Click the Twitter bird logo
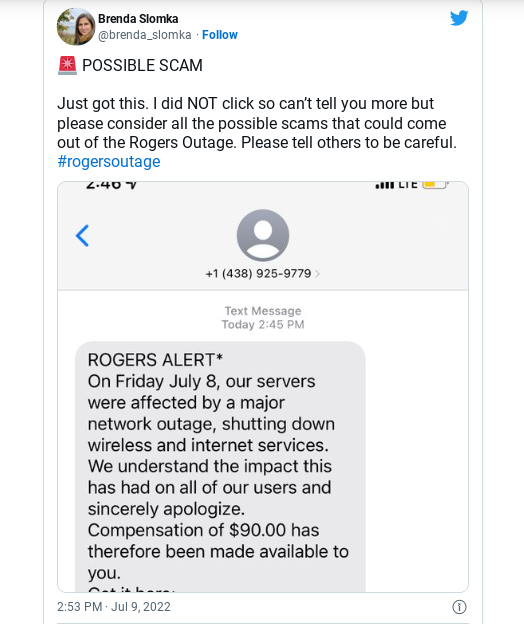 click(459, 18)
